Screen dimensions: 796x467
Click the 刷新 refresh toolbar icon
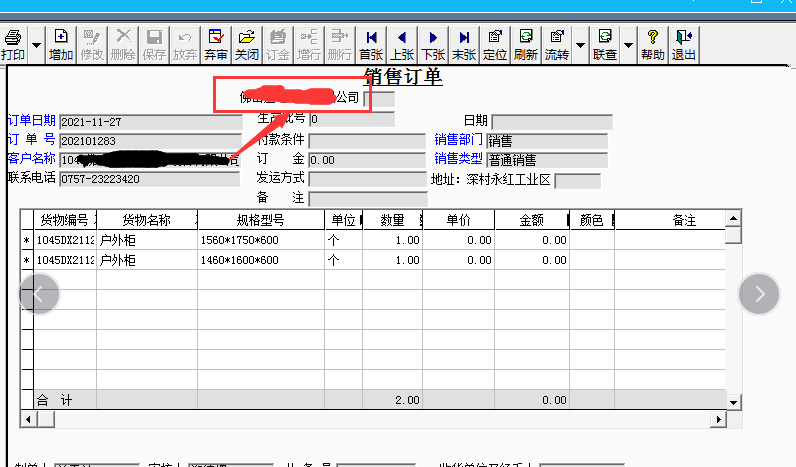[x=526, y=45]
